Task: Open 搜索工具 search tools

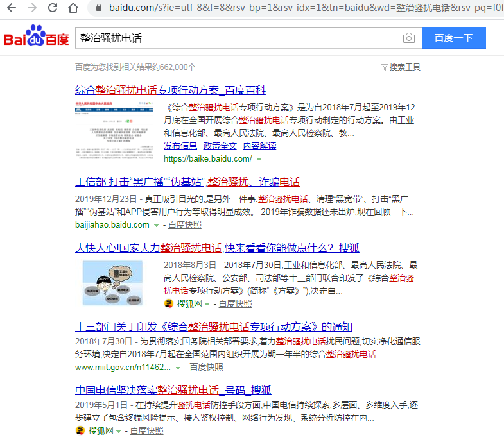Action: point(404,67)
